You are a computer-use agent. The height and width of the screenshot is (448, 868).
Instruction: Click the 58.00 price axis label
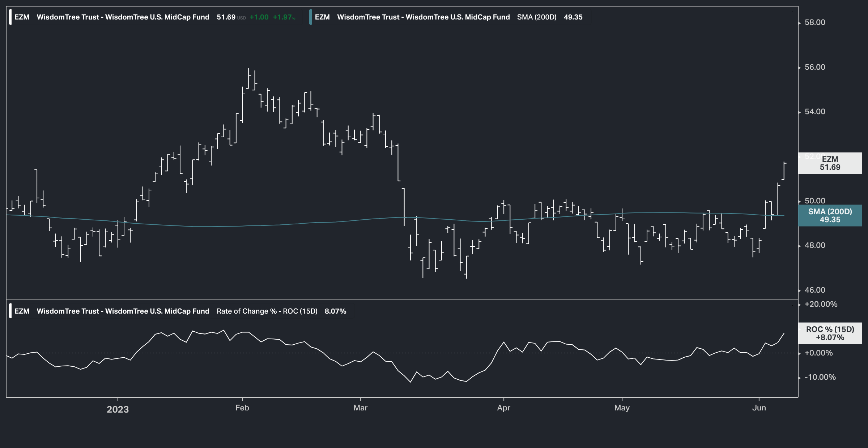(x=815, y=22)
